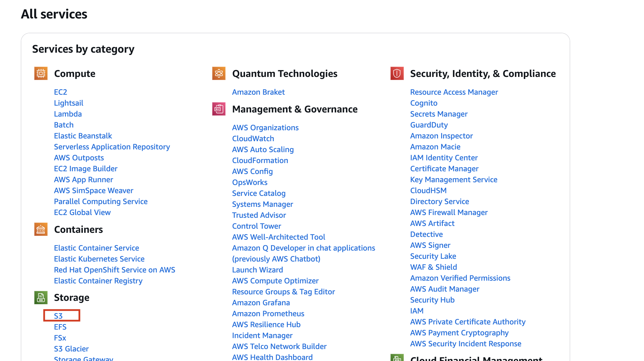Open the IAM service link

click(x=417, y=311)
